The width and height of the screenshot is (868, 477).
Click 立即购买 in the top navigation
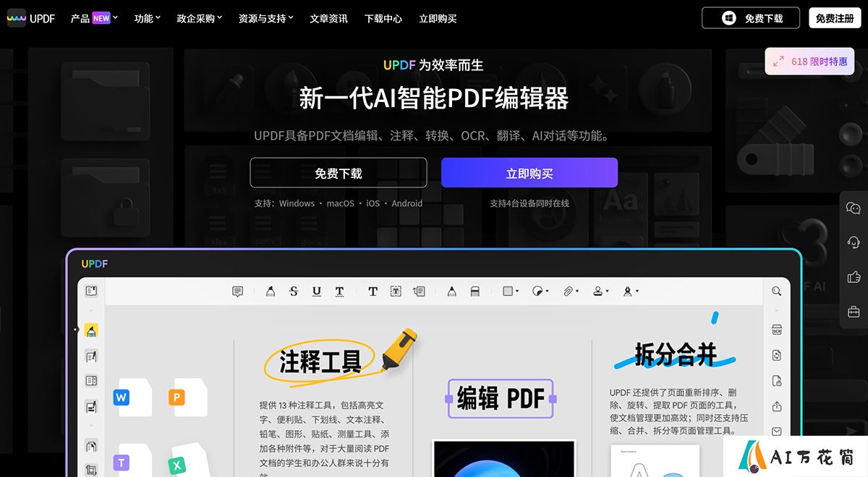point(438,18)
